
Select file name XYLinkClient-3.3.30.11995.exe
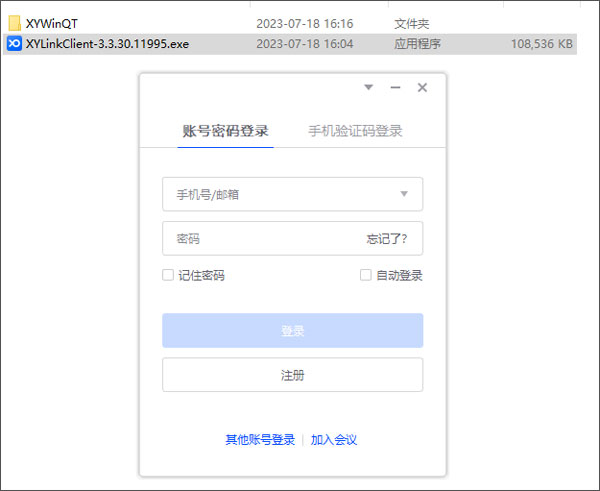[x=108, y=44]
